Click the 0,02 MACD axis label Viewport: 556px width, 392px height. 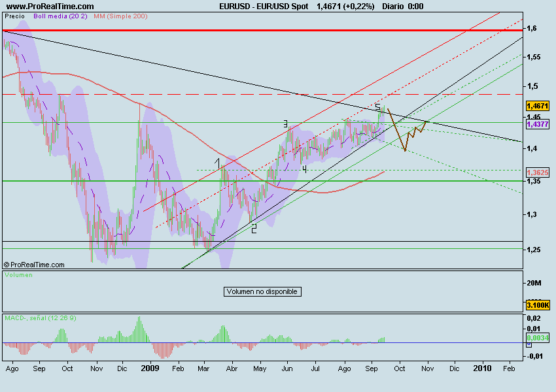pos(534,318)
